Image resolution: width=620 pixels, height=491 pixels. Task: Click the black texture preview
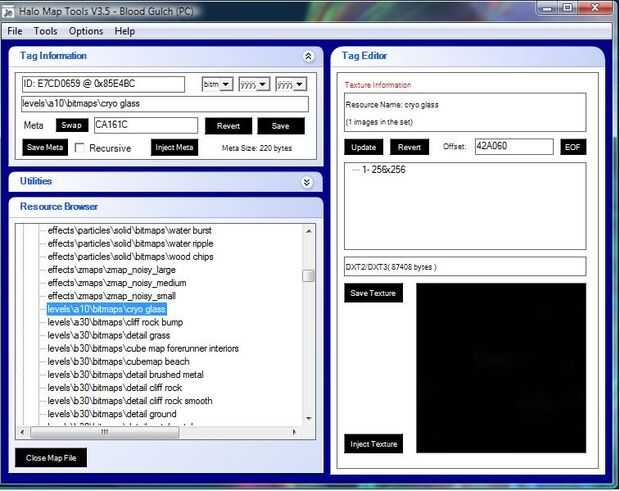(x=501, y=368)
